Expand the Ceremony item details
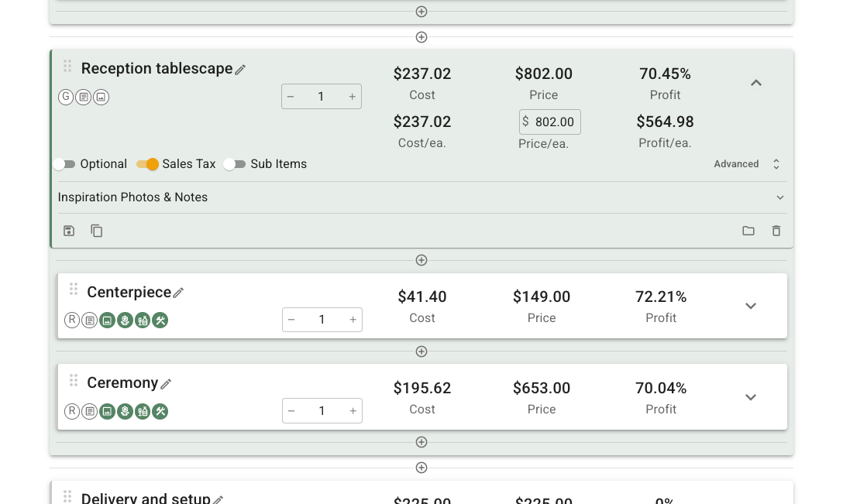The height and width of the screenshot is (504, 843). [x=751, y=398]
